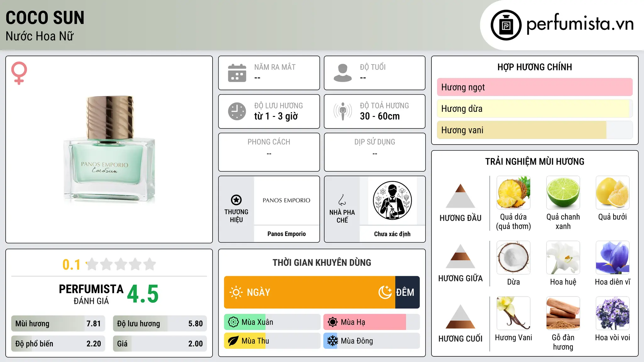This screenshot has width=644, height=362.
Task: Click the Hương vani accord bar
Action: pos(535,130)
